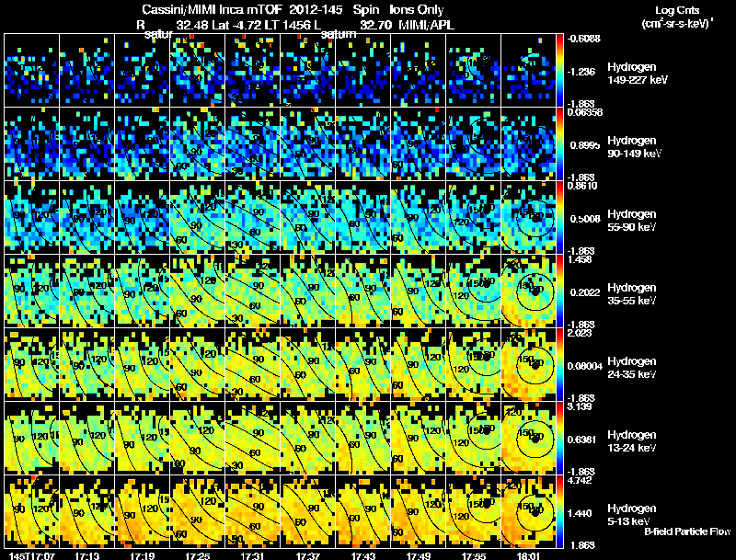Click the Hydrogen 13-24 keV row label

click(632, 441)
